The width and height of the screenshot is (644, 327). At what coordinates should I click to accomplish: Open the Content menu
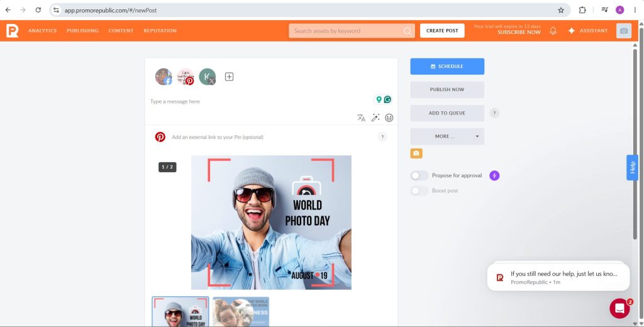121,31
